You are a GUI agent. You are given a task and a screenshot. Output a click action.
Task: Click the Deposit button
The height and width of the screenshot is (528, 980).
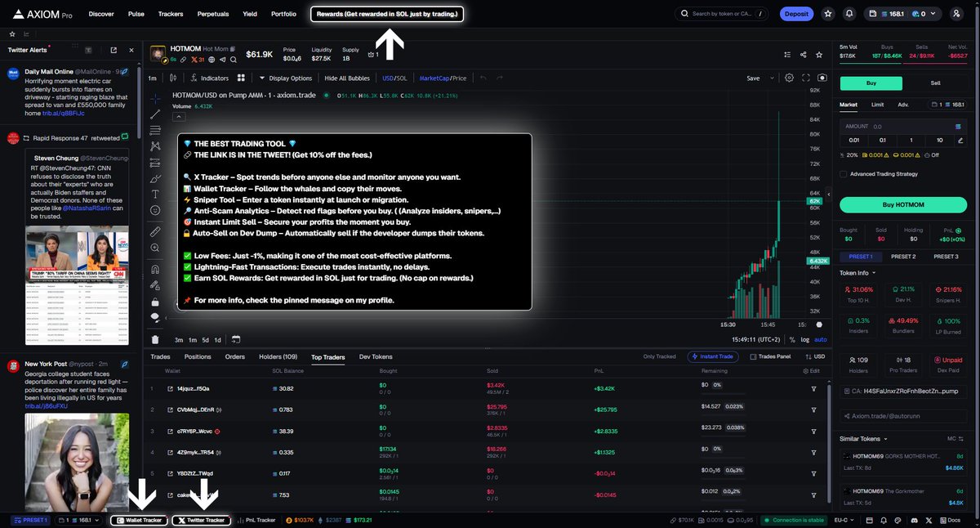point(795,14)
